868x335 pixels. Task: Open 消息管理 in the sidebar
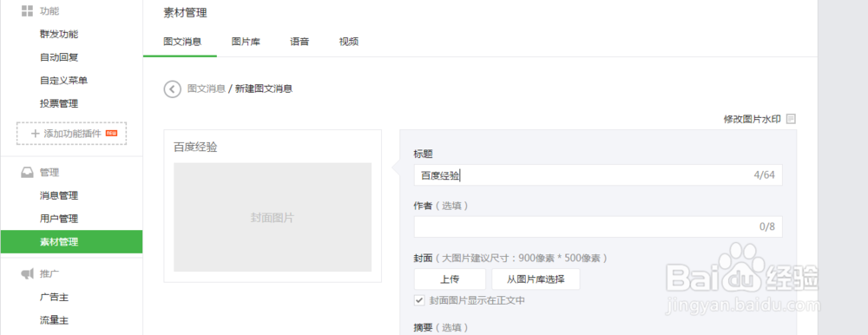pyautogui.click(x=59, y=195)
